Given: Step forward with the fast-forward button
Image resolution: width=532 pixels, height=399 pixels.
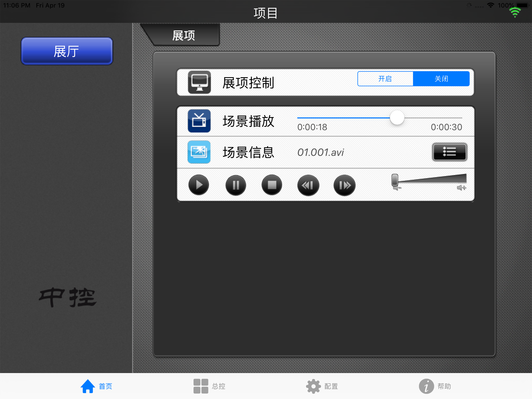Looking at the screenshot, I should click(344, 185).
